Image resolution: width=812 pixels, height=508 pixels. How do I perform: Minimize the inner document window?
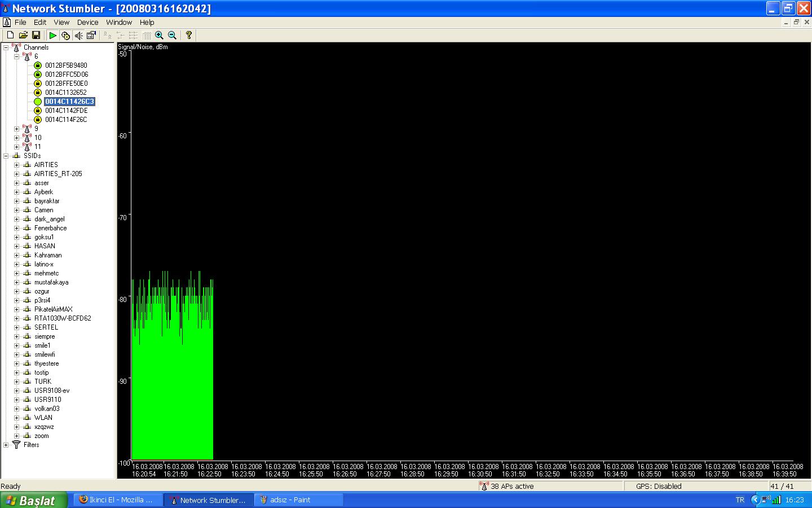787,23
